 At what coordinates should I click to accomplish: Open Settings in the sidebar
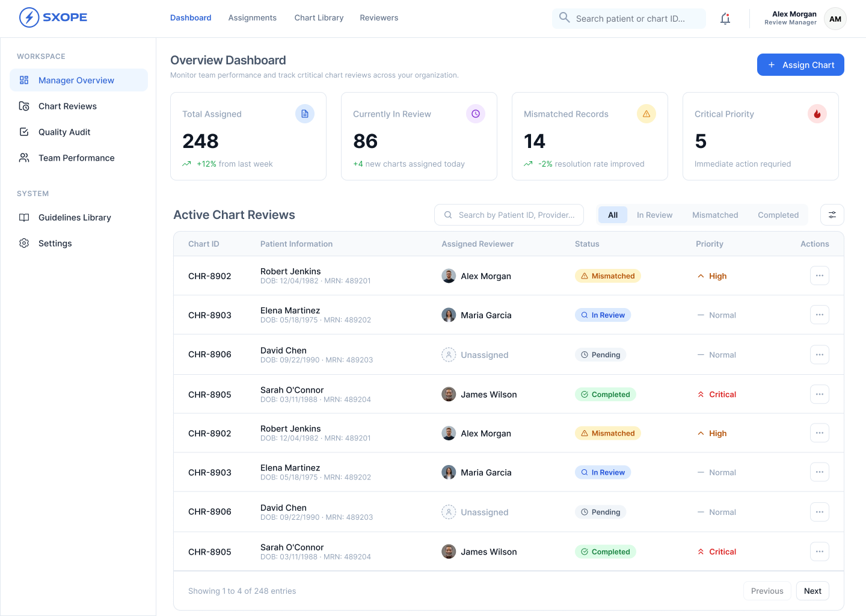tap(79, 243)
